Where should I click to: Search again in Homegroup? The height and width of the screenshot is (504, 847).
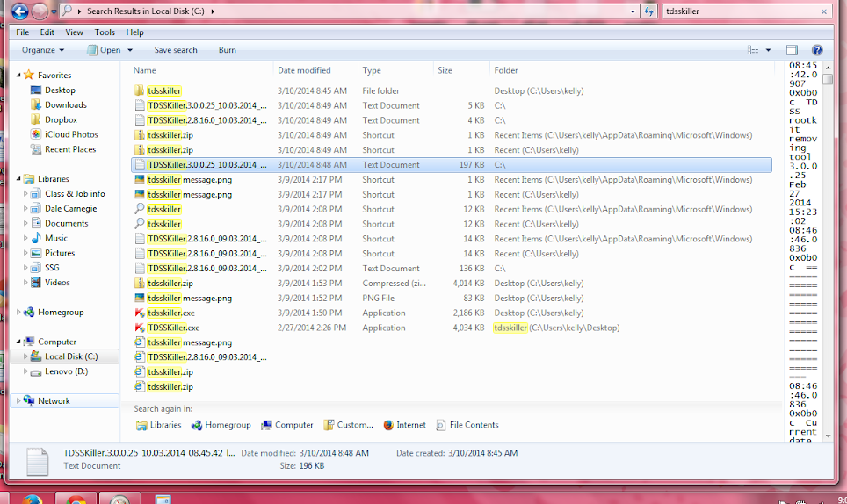(221, 425)
